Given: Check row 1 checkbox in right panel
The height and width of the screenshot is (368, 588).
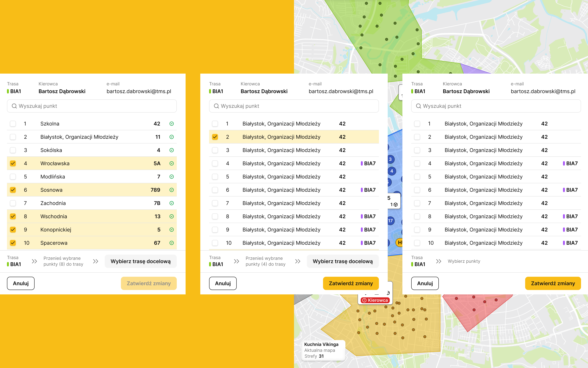Looking at the screenshot, I should 417,124.
